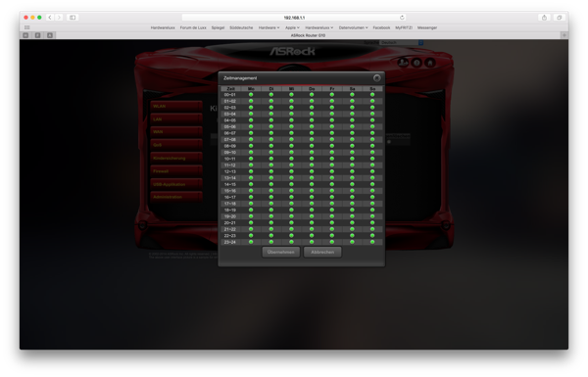This screenshot has height=377, width=588.
Task: Toggle Saturday 01-02 time slot
Action: point(352,101)
